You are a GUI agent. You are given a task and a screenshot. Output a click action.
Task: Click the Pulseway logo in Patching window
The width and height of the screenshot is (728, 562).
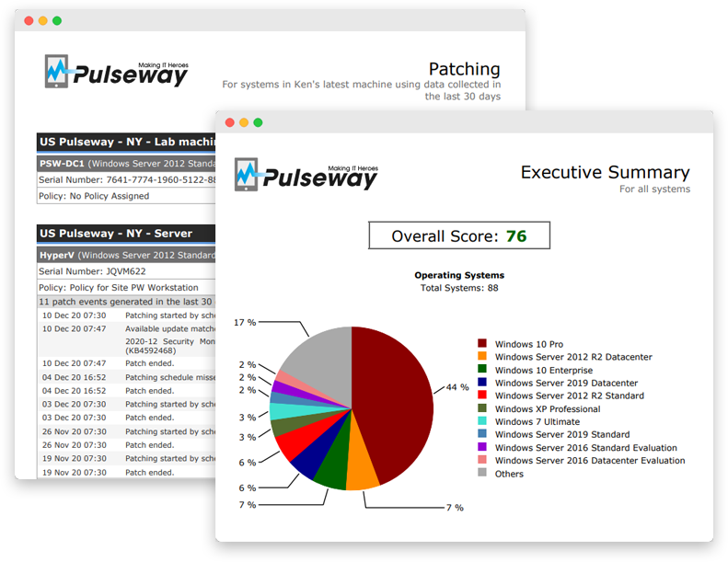point(117,72)
